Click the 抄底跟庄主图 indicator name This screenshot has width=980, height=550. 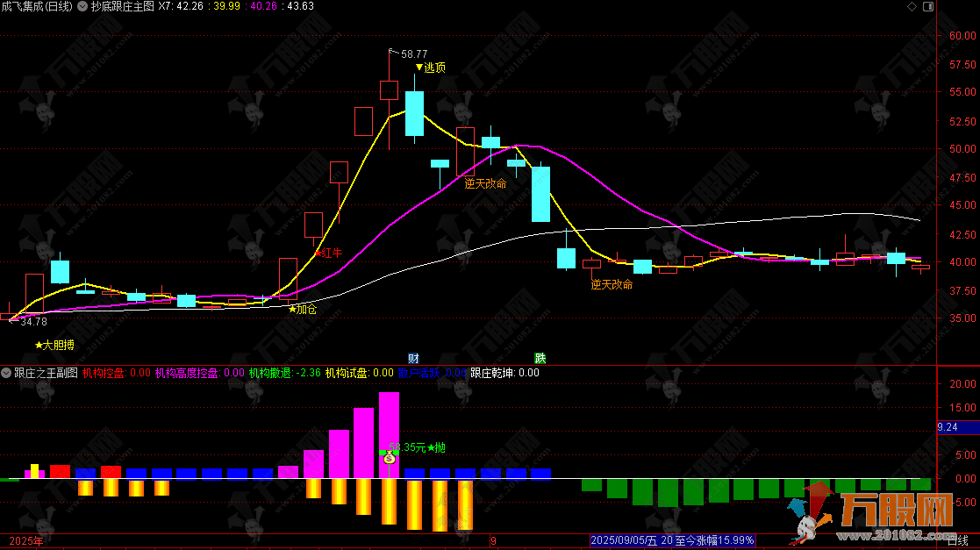[x=122, y=6]
